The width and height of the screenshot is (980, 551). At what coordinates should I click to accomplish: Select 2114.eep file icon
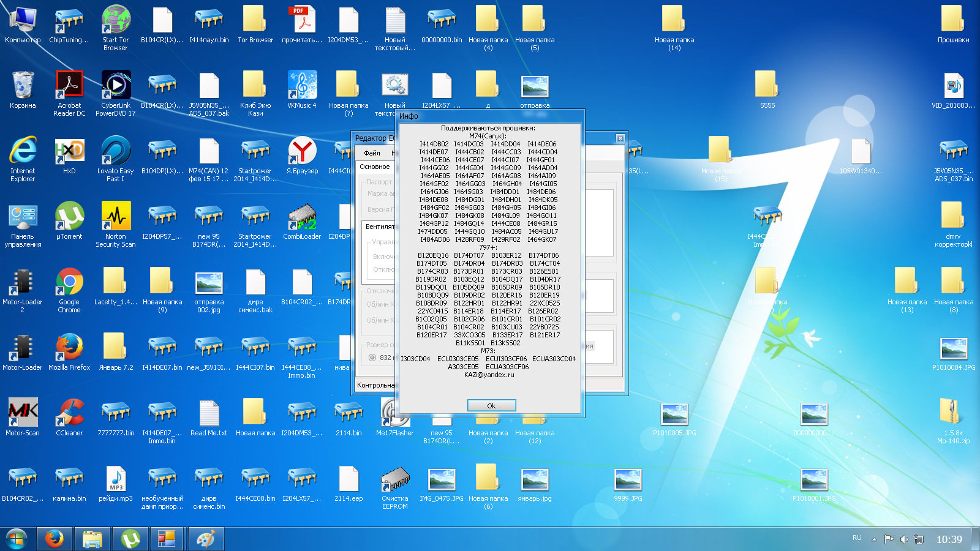[x=349, y=484]
